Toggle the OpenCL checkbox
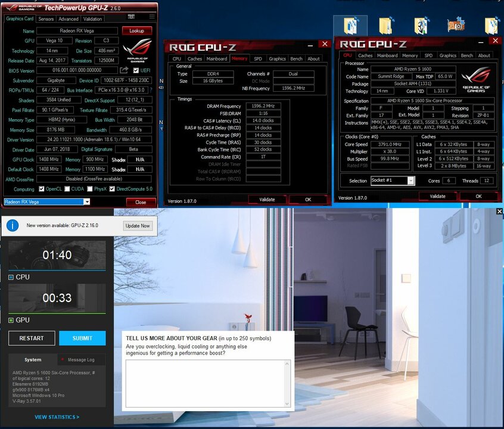The height and width of the screenshot is (429, 504). [42, 189]
